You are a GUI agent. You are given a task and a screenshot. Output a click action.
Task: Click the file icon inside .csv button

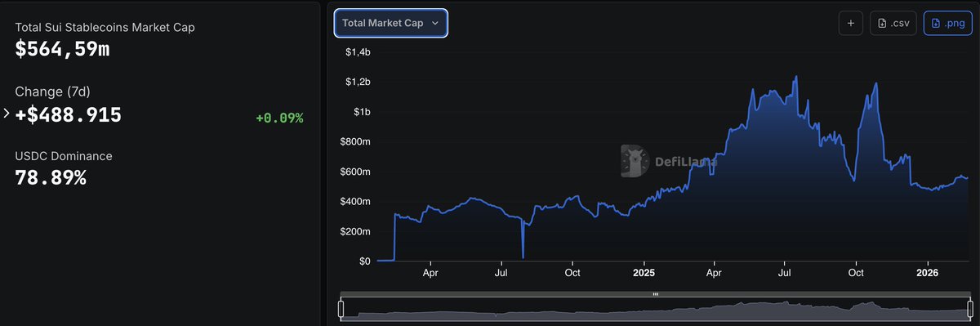coord(882,24)
